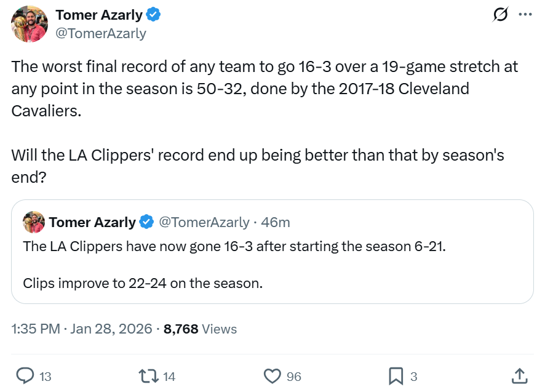The width and height of the screenshot is (545, 392).
Task: Click the verified badge beside the top author name
Action: pos(154,15)
